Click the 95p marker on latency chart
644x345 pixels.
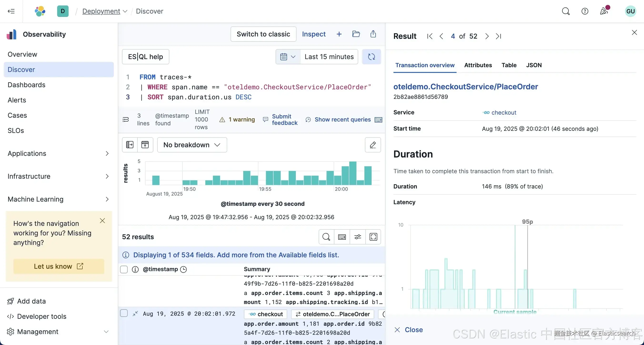pyautogui.click(x=527, y=222)
